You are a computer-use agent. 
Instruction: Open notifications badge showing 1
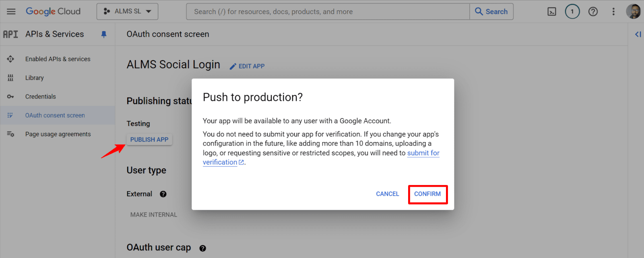572,11
